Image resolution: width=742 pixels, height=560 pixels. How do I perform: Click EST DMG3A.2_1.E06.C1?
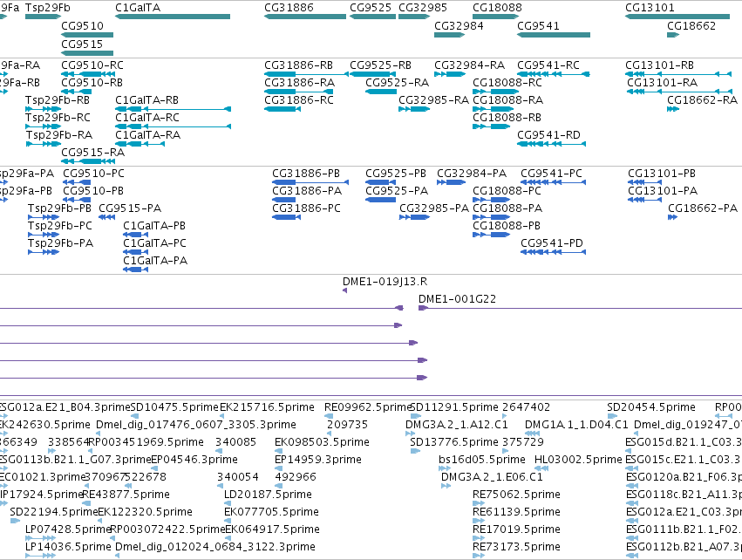point(492,477)
